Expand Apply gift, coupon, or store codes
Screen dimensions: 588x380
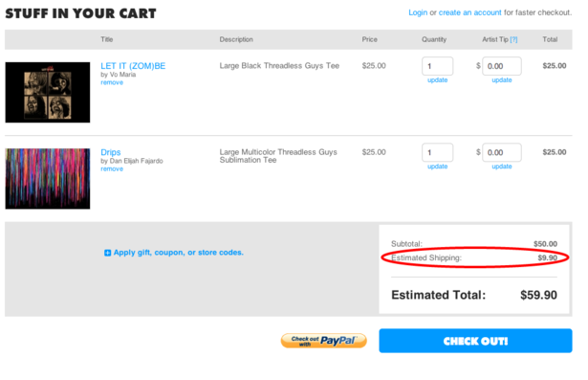pos(179,253)
